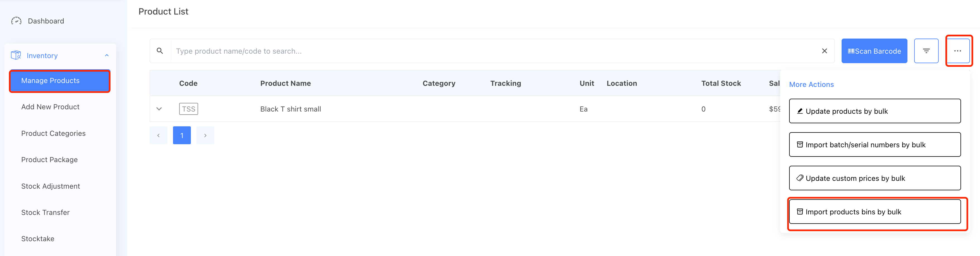Go to next page arrow

(x=205, y=135)
